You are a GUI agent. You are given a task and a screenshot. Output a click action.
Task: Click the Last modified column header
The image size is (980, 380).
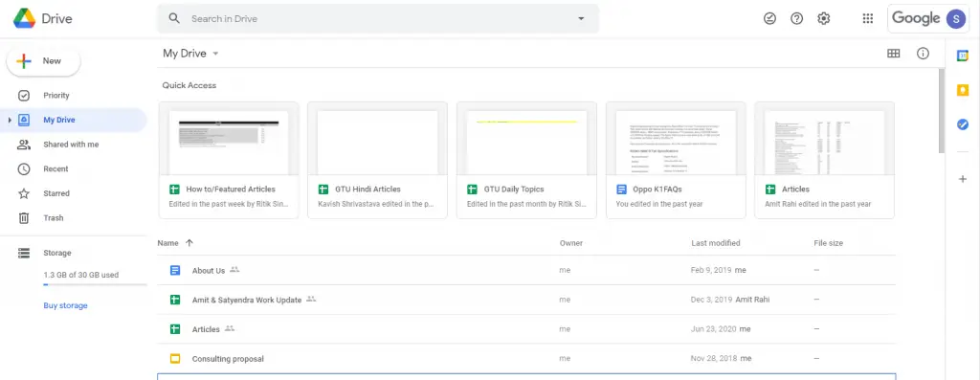point(716,243)
